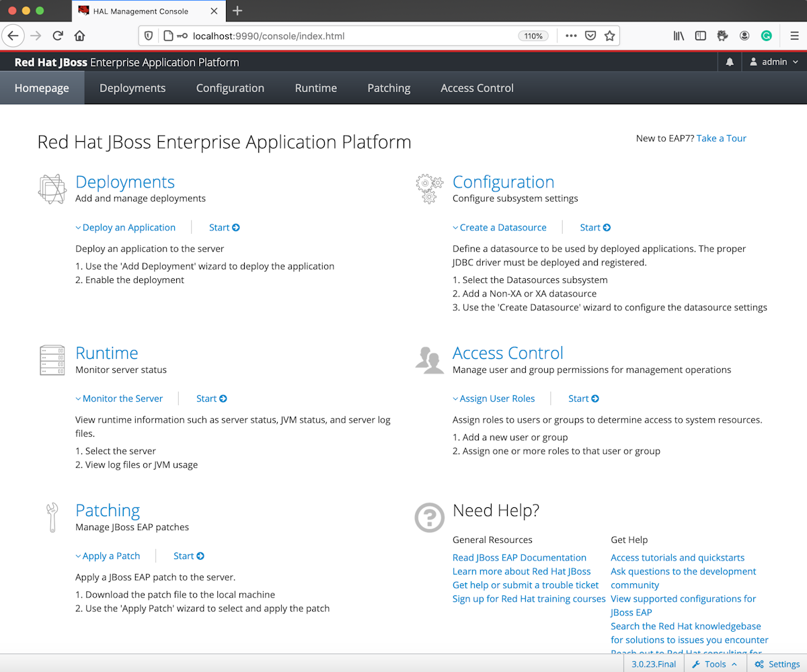Viewport: 807px width, 672px height.
Task: Open the admin user dropdown
Action: pyautogui.click(x=774, y=62)
